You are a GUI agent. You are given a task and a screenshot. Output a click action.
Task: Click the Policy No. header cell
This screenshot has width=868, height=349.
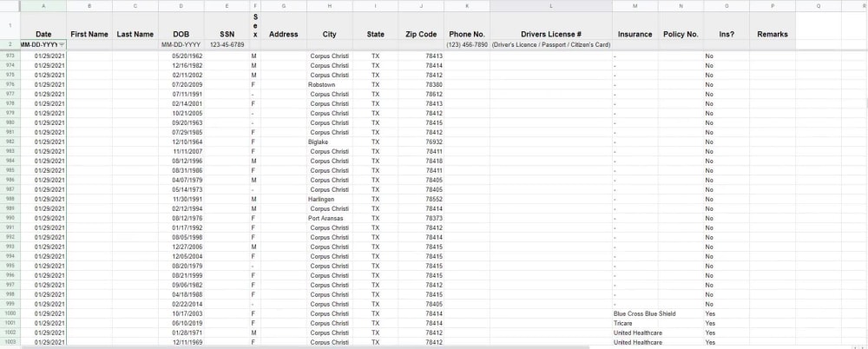pos(681,25)
